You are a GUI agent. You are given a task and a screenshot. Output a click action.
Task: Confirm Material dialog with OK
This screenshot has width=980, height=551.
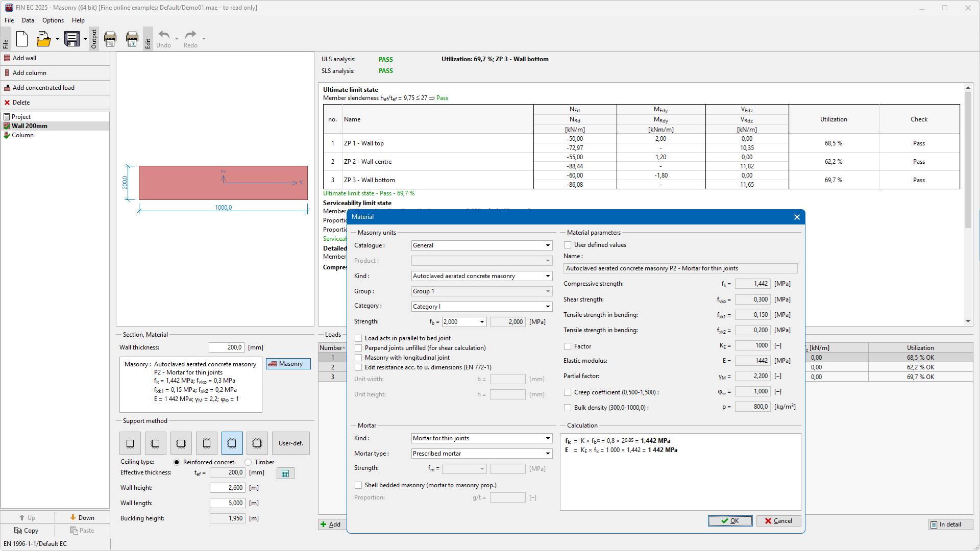pyautogui.click(x=730, y=521)
